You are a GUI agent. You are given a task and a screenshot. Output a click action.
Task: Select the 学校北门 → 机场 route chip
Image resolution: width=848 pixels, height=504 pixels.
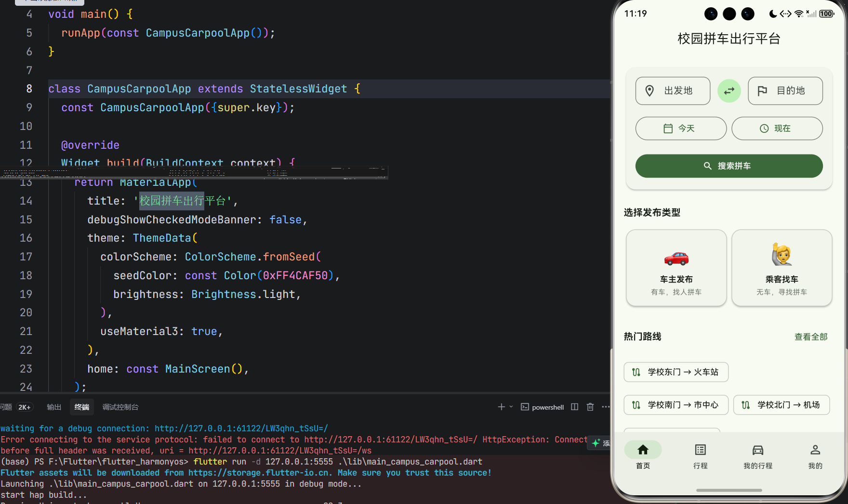point(782,405)
